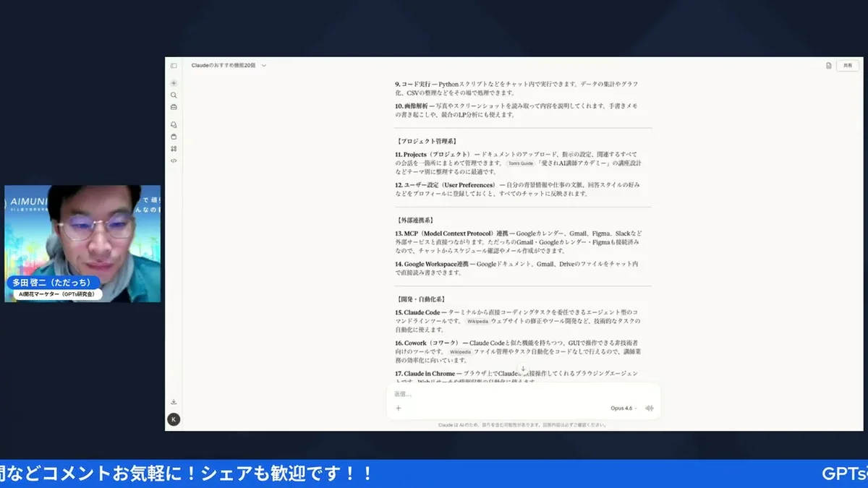
Task: Click the 【開発・自動化系】 section heading
Action: 421,299
